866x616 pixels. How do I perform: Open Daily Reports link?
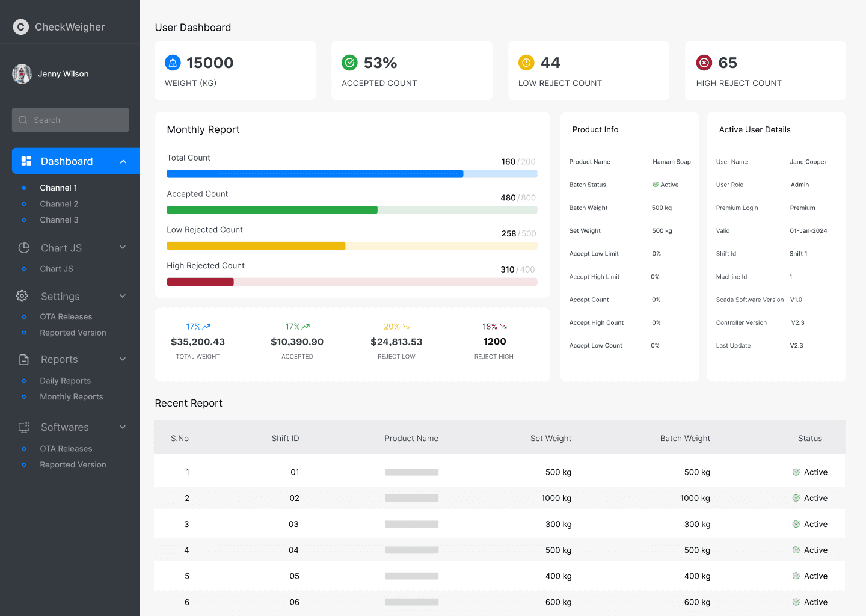point(66,381)
